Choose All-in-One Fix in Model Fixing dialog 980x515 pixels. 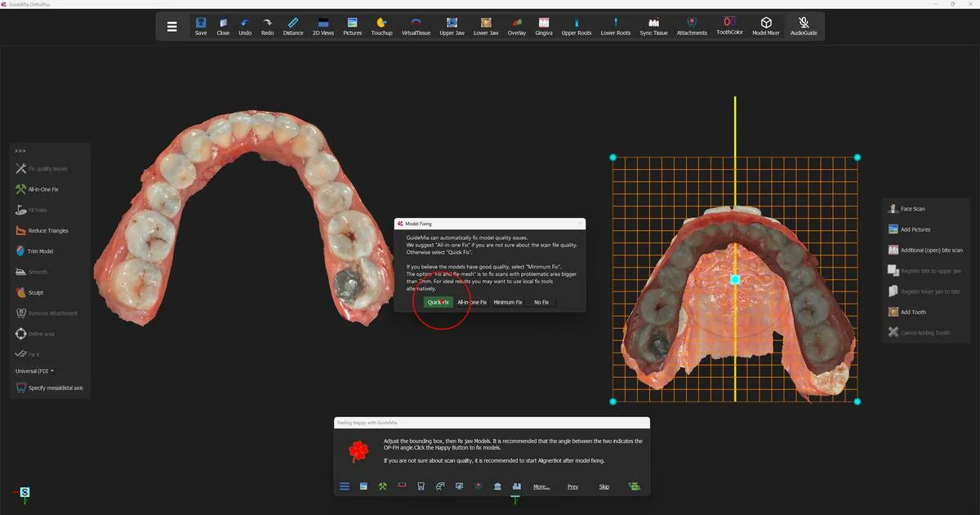pyautogui.click(x=472, y=302)
